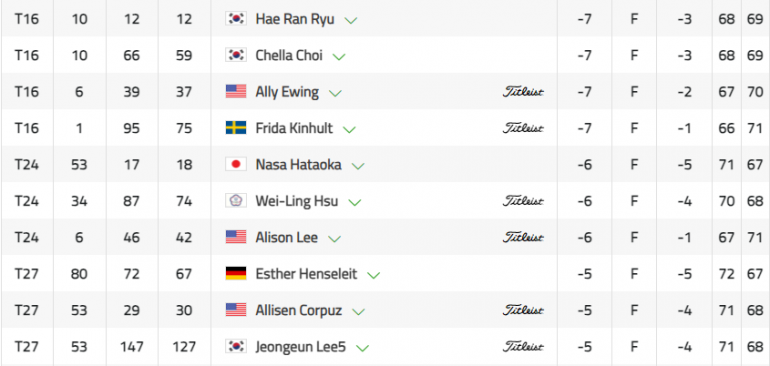Click Japan flag beside Nasa Hataoka

(236, 164)
